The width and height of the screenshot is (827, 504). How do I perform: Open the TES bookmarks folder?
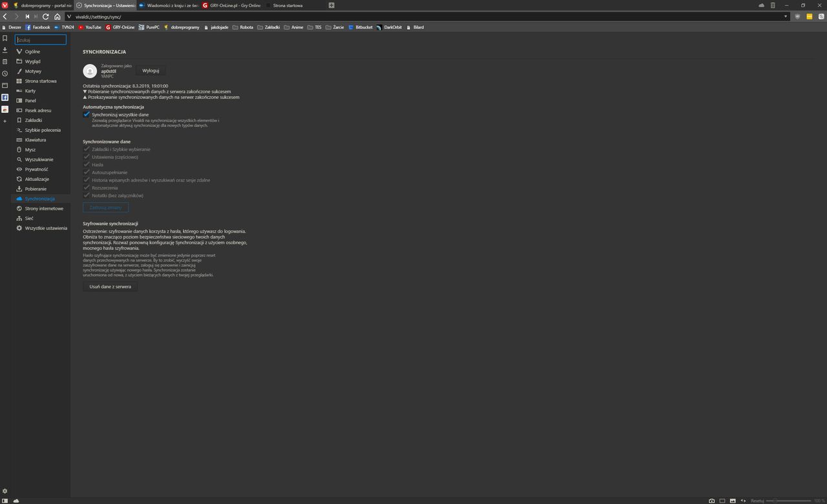(x=314, y=27)
